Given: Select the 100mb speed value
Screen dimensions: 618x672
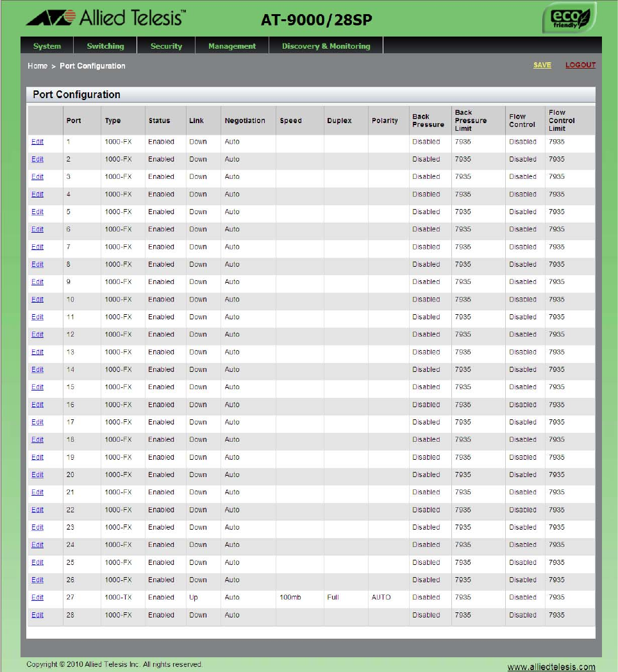Looking at the screenshot, I should tap(290, 598).
